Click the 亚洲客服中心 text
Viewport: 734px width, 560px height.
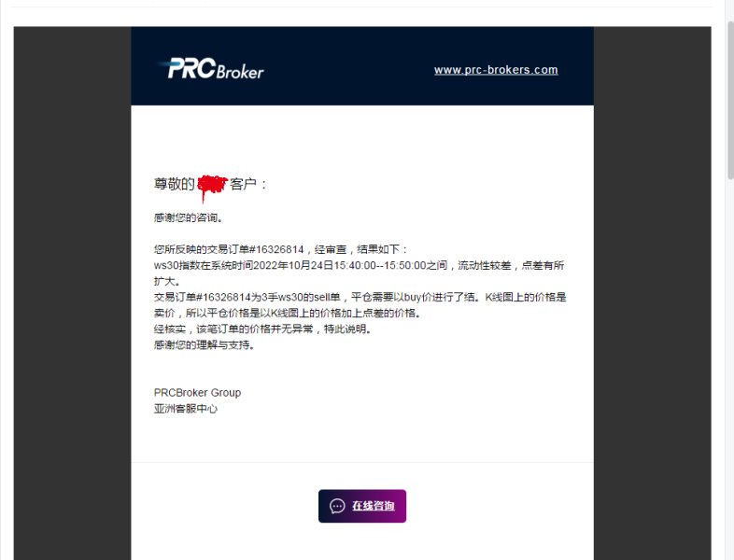point(186,409)
